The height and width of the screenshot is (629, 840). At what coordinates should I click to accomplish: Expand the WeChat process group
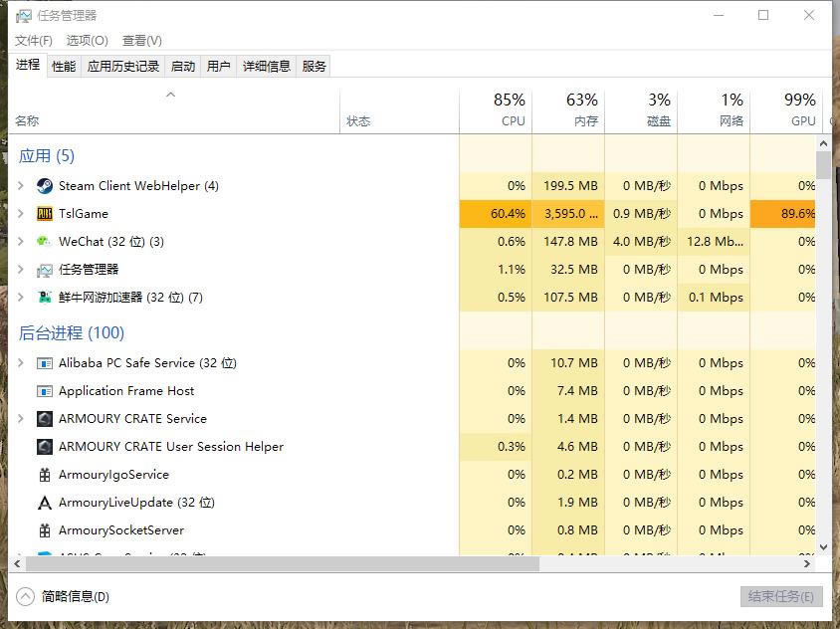[21, 242]
